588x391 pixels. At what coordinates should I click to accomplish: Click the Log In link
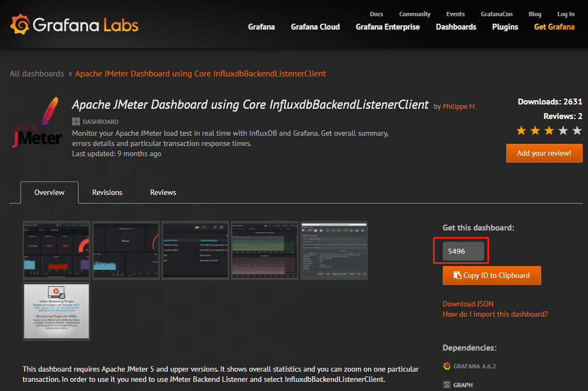(x=566, y=14)
